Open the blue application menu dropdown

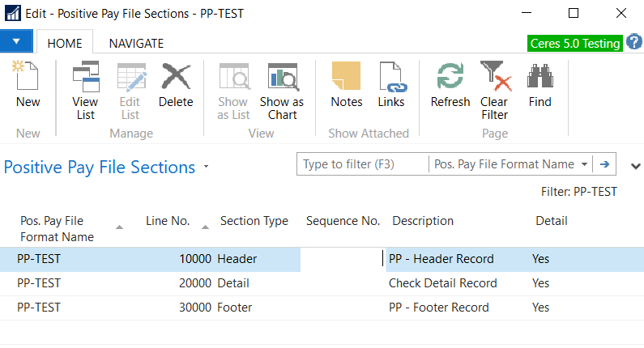[x=16, y=41]
